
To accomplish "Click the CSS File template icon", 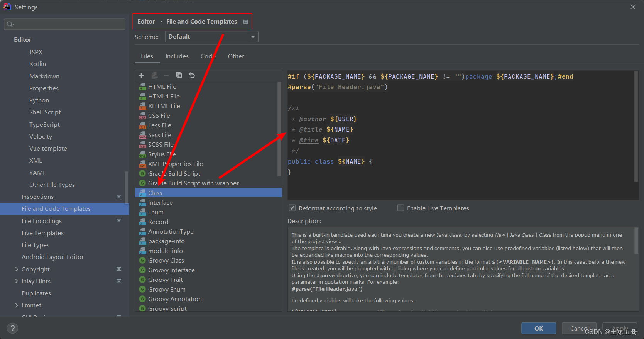I will point(142,115).
